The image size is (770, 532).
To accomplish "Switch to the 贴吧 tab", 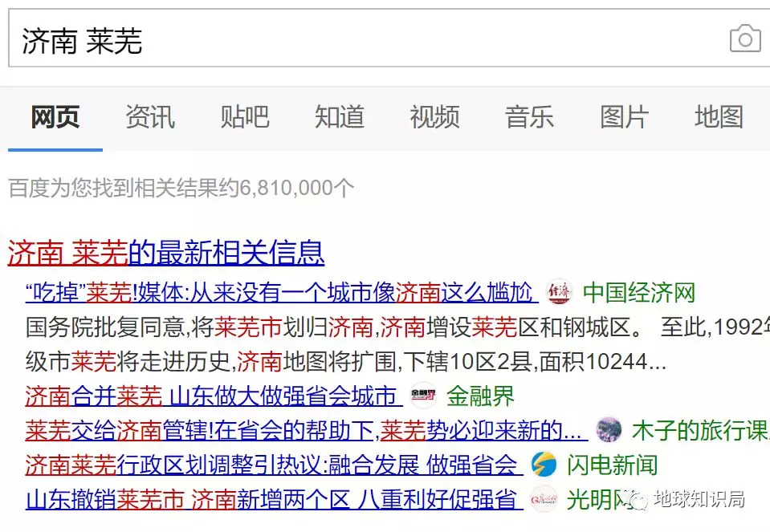I will (x=245, y=117).
